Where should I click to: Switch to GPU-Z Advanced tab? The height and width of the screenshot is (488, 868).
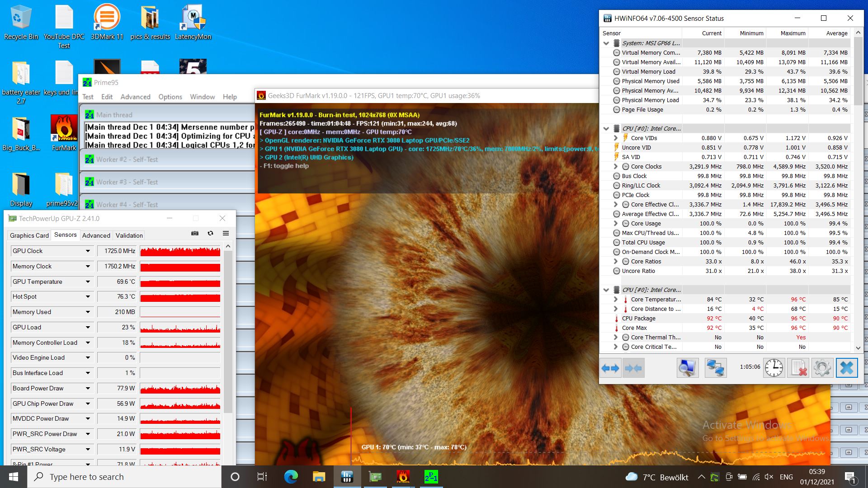point(96,235)
